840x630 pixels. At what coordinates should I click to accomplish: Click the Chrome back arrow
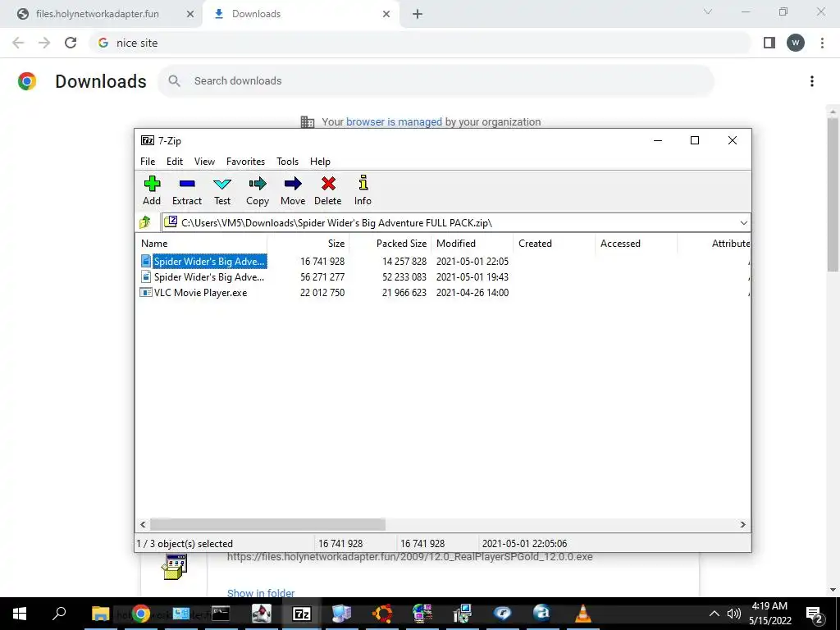(x=18, y=43)
